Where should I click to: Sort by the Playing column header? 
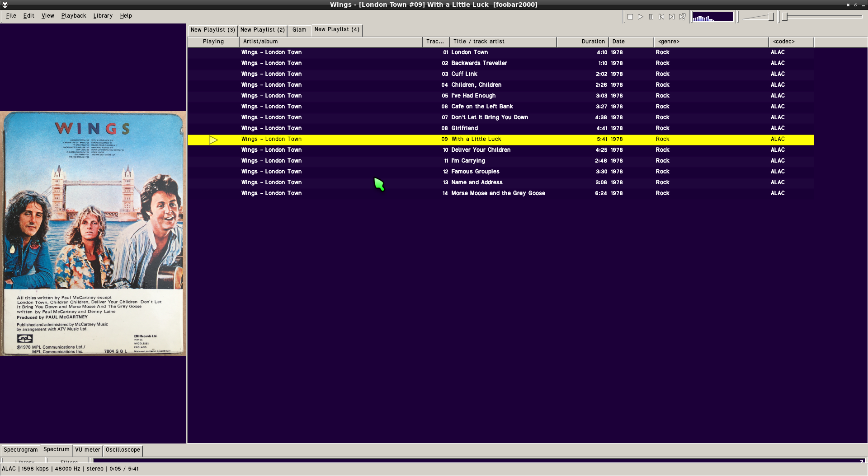click(x=213, y=42)
